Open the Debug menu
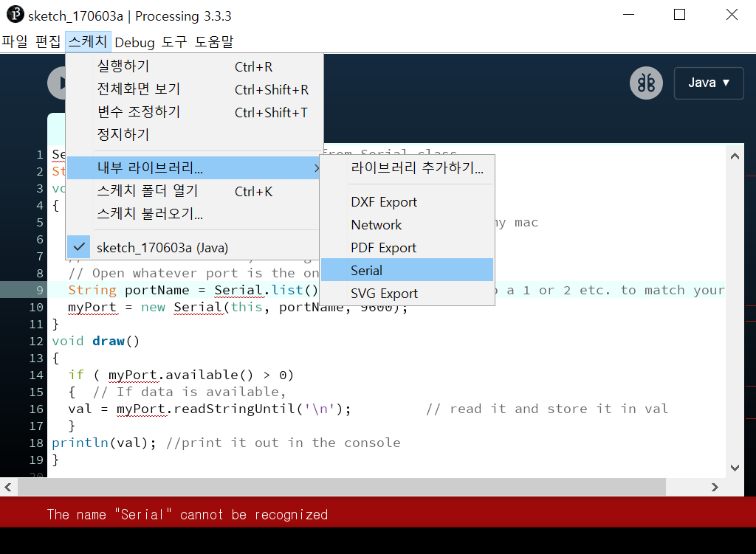Image resolution: width=756 pixels, height=554 pixels. pos(134,42)
